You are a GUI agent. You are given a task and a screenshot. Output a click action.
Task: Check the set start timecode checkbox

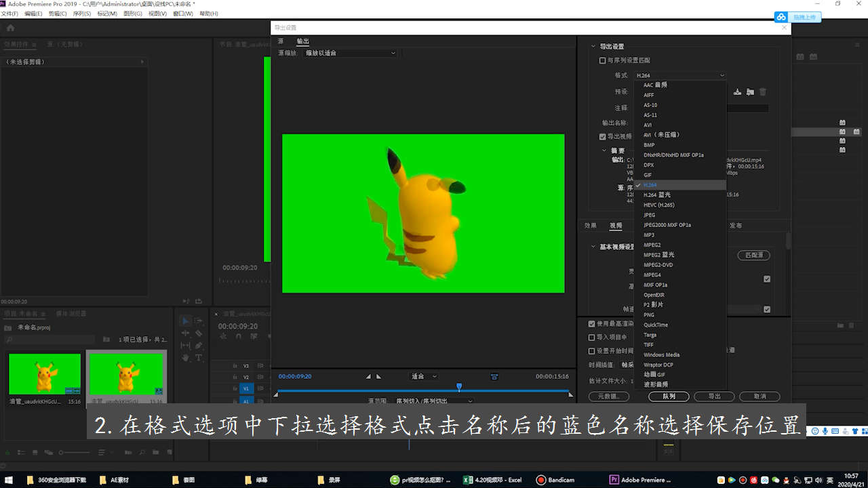[592, 350]
